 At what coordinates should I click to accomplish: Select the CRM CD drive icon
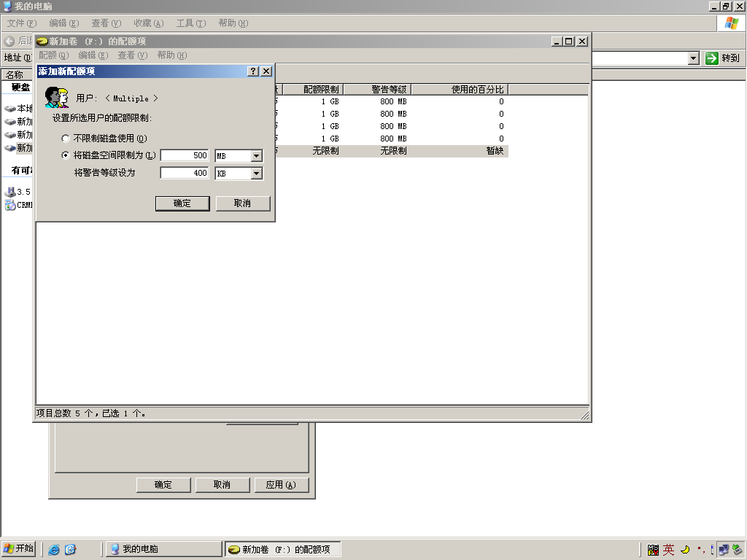(10, 205)
